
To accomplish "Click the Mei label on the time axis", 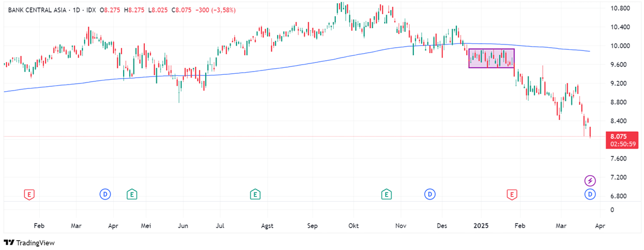I will [x=146, y=226].
